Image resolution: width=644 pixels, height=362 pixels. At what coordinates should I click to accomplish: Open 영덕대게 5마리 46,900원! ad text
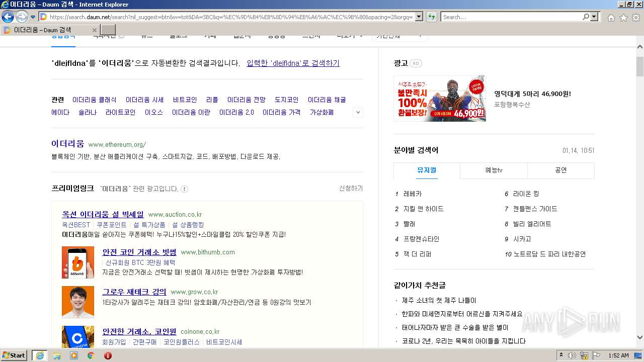click(533, 94)
